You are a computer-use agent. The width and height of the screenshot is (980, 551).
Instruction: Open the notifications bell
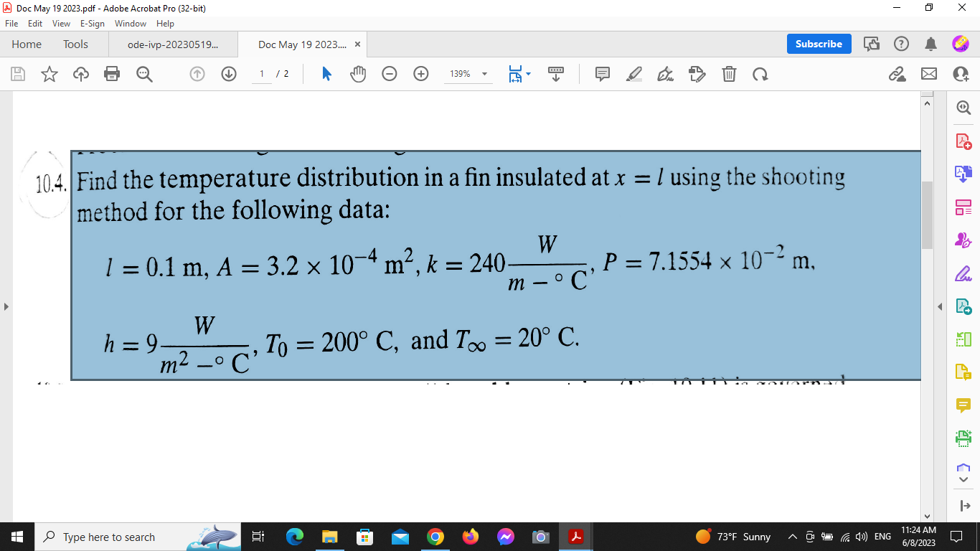point(931,44)
